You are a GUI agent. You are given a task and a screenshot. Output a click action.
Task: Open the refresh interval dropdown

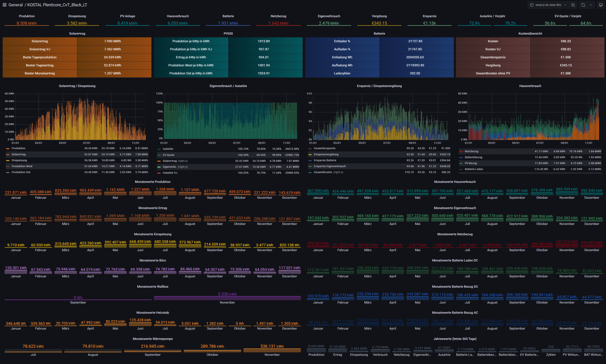(591, 5)
